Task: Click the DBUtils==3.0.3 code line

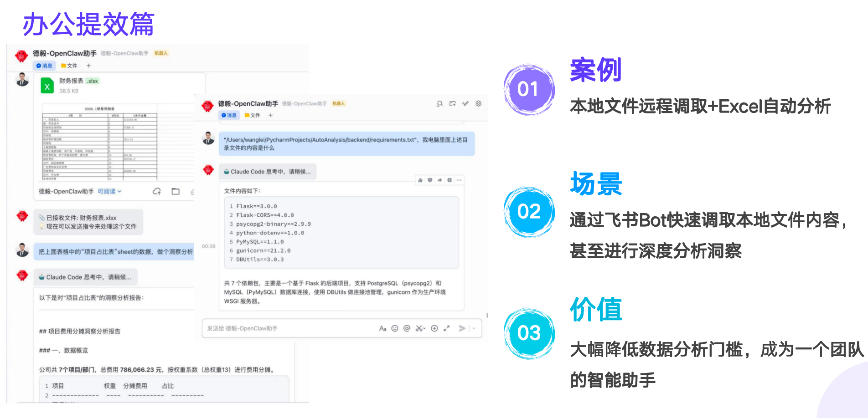Action: [x=260, y=260]
